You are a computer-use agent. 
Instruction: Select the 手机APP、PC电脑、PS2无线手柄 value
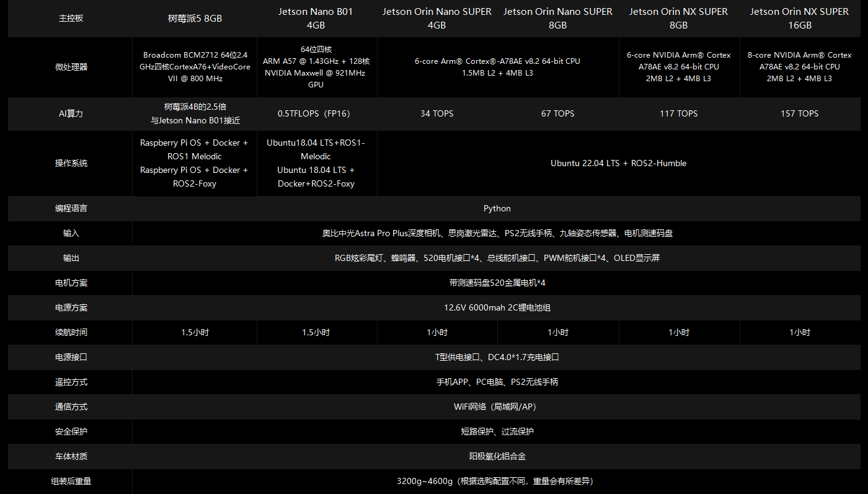497,382
